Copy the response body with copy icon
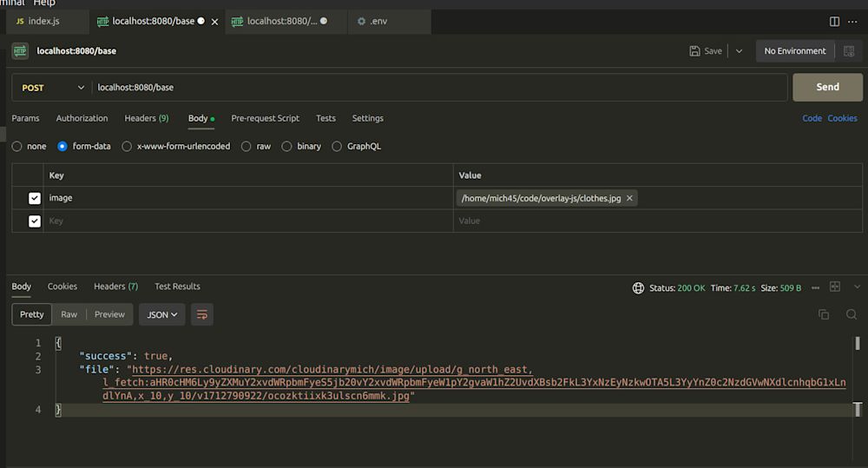868x468 pixels. [824, 314]
